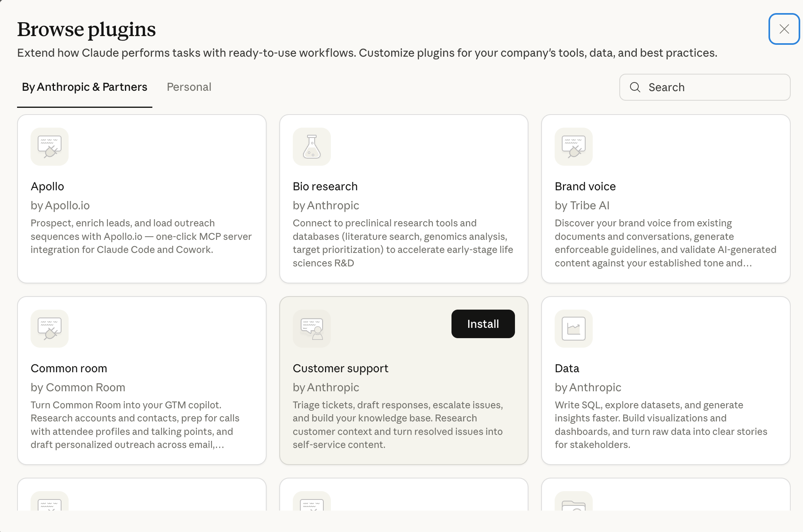Screen dimensions: 803x532
Task: Close the Browse plugins dialog
Action: coord(784,29)
